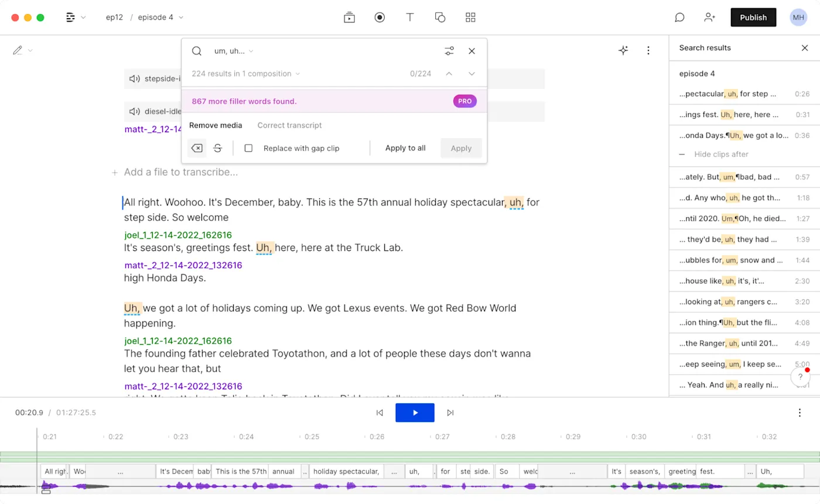Click the add collaborator person icon
The image size is (820, 504).
tap(709, 18)
